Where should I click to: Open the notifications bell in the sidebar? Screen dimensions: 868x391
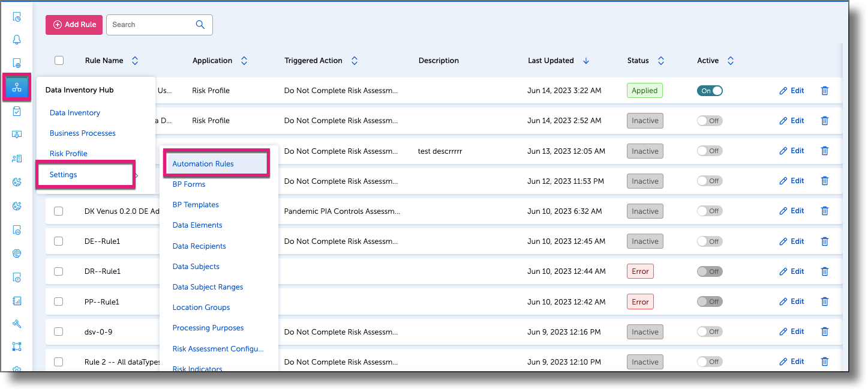coord(16,39)
